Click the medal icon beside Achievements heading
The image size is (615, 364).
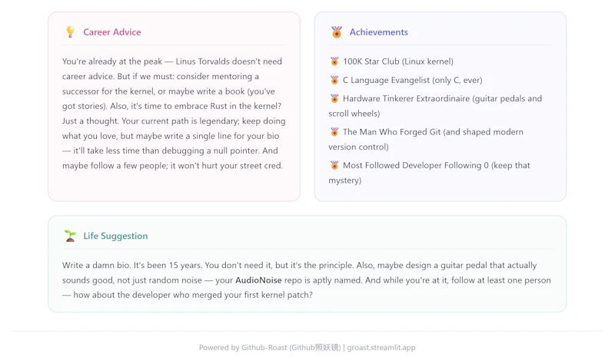click(336, 31)
